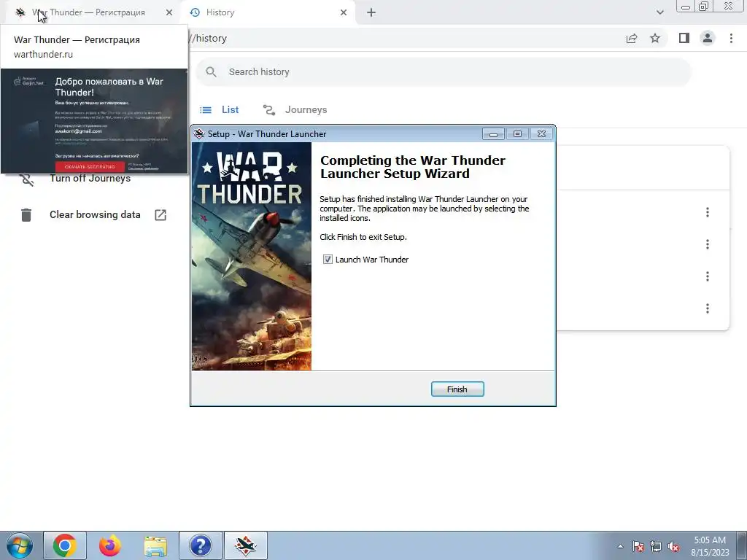Click the magnifier icon in history search
The image size is (747, 560).
pos(211,72)
